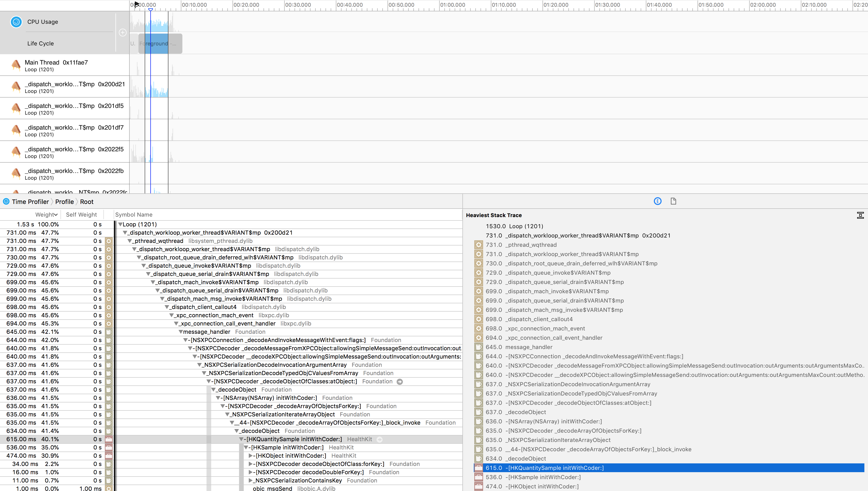Open the Extended Detail inspector icon
Screen dimensions: 868x491
coord(657,201)
